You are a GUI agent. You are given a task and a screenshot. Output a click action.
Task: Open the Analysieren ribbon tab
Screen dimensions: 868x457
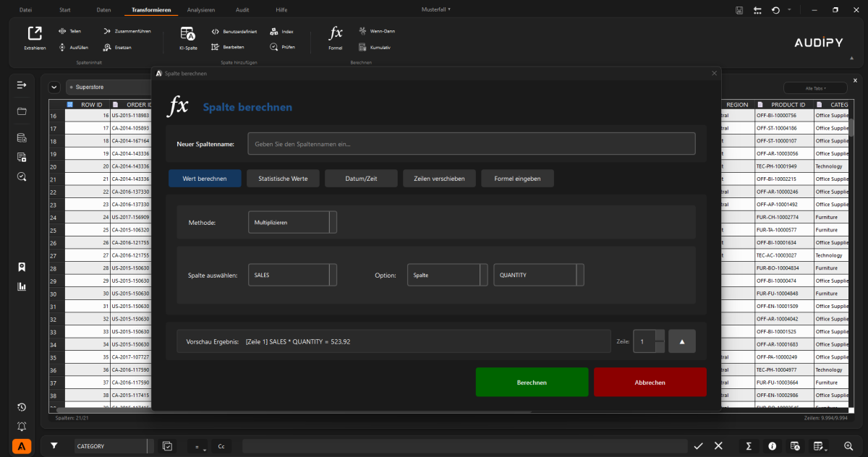[x=200, y=10]
